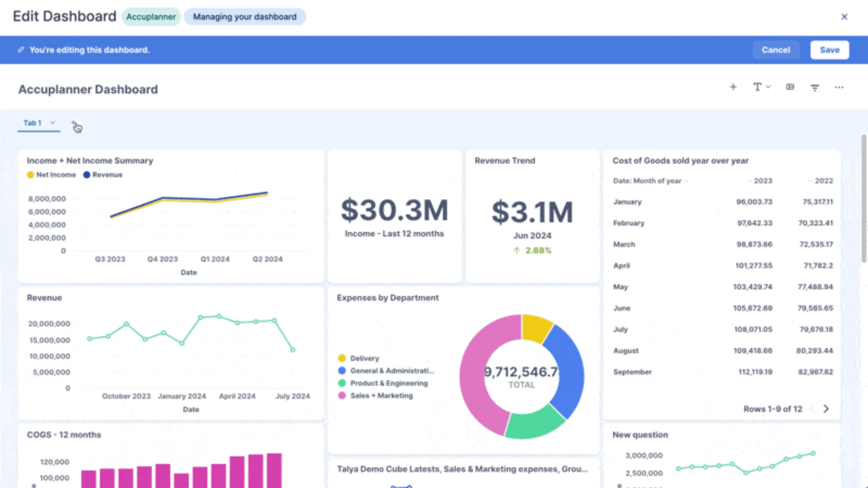Click the New question card title
The image size is (868, 488).
(x=640, y=435)
